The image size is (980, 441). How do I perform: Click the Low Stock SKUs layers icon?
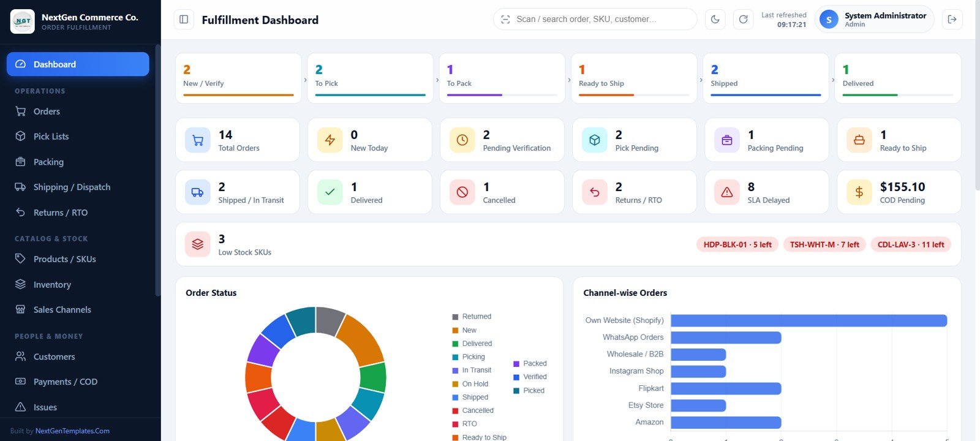pyautogui.click(x=197, y=244)
